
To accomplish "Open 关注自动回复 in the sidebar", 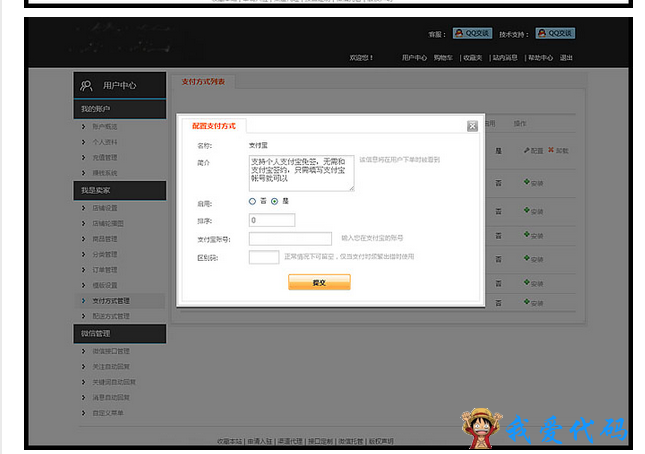I will coord(111,367).
